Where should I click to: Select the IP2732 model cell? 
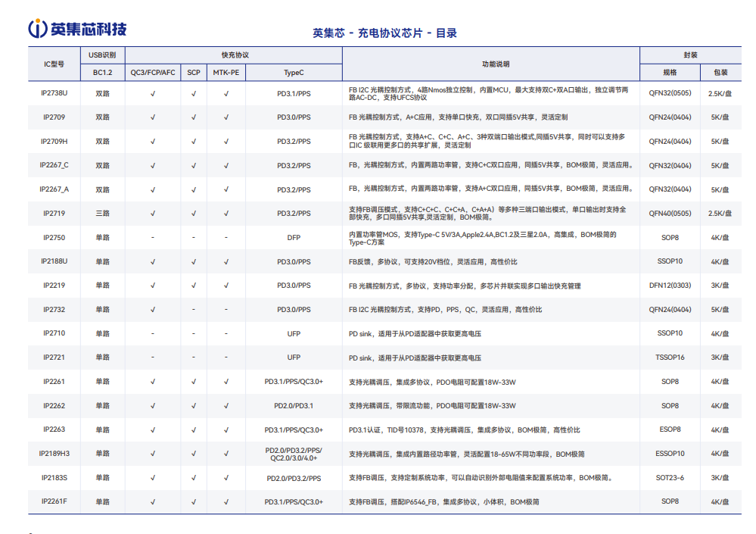coord(54,309)
